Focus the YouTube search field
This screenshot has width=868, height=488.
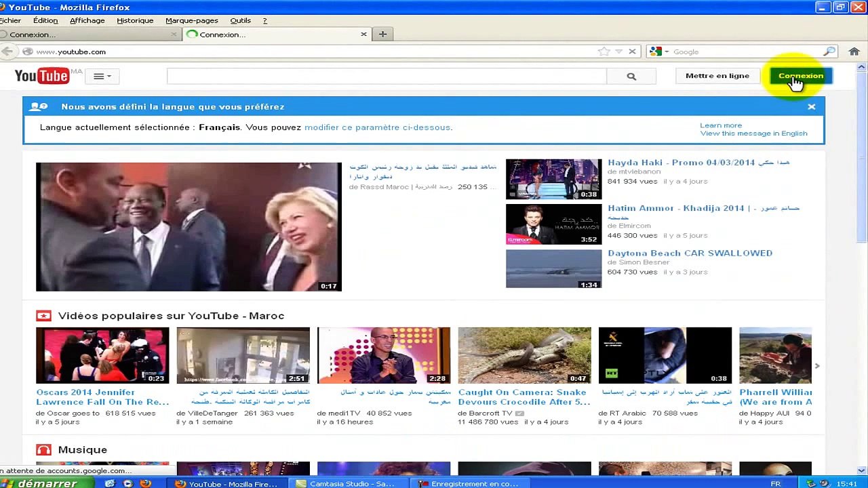pyautogui.click(x=387, y=77)
